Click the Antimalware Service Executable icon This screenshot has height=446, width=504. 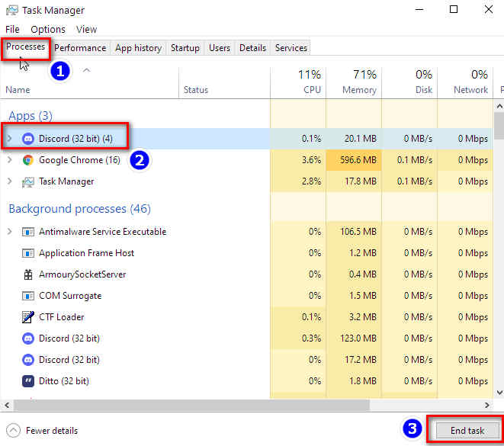pos(28,232)
